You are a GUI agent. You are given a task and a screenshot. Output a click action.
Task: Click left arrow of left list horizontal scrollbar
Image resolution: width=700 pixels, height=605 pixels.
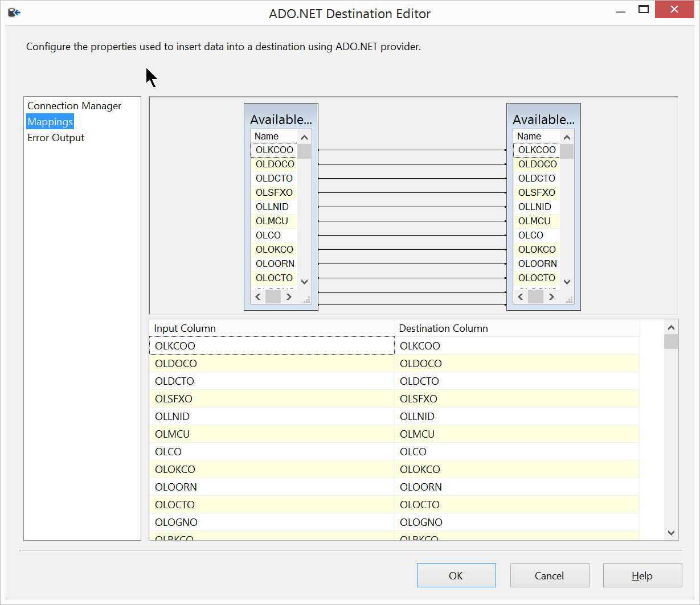pyautogui.click(x=258, y=297)
